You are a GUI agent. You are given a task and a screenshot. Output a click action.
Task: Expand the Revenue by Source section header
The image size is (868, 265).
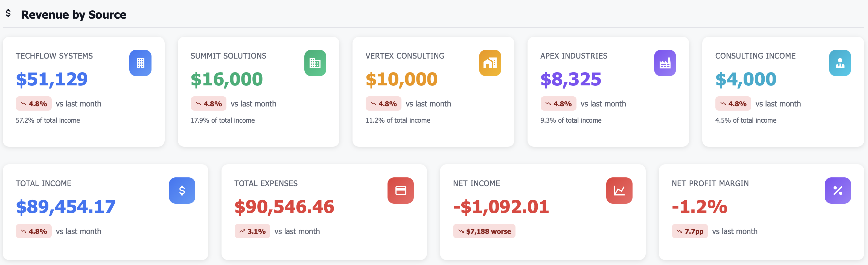(74, 15)
